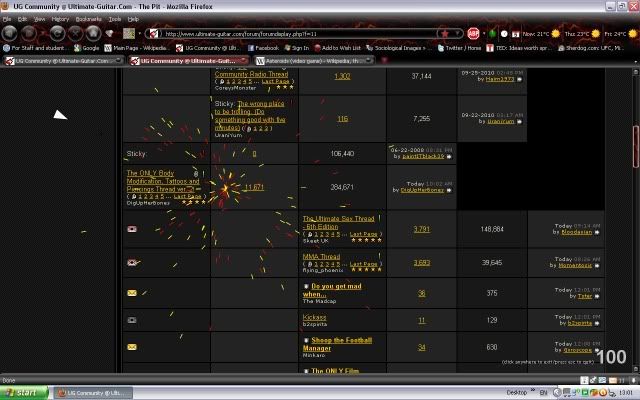Click the Ultimate-Guitar site icon in the address bar
This screenshot has height=400, width=640.
tap(153, 33)
